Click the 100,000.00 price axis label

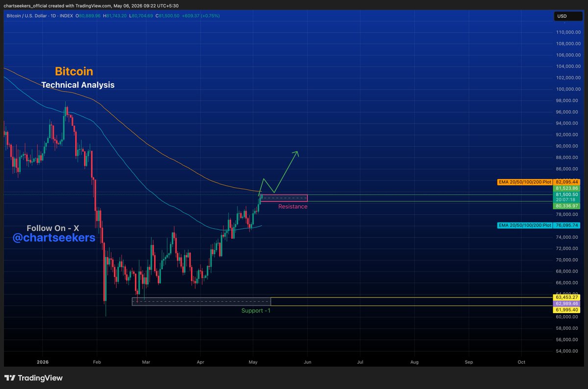pos(568,89)
